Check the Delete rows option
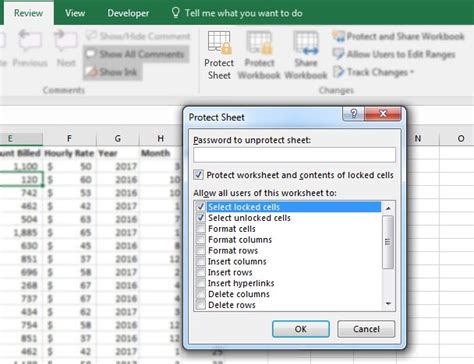Image resolution: width=474 pixels, height=364 pixels. point(201,305)
